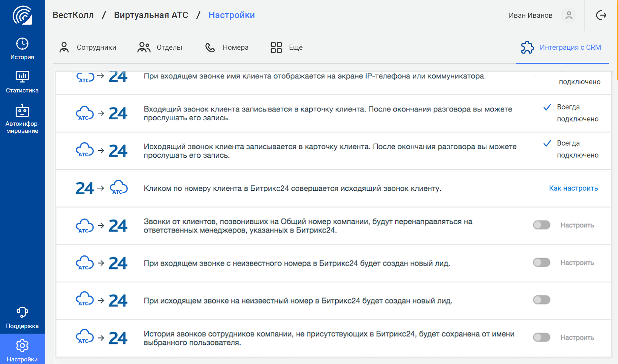Open Настройки gear icon in sidebar
Viewport: 618px width, 364px height.
click(22, 346)
